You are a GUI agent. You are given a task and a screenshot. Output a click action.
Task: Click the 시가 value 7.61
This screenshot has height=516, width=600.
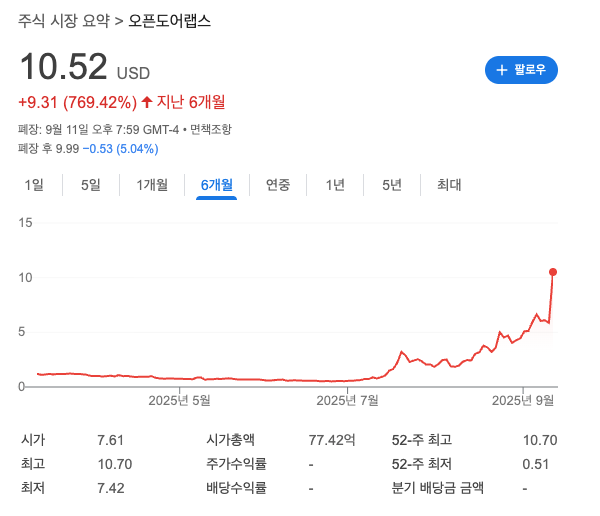tap(110, 440)
